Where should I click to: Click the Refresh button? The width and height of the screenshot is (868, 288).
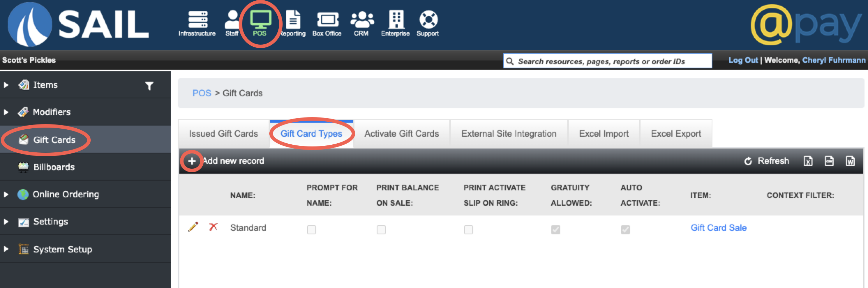tap(766, 161)
